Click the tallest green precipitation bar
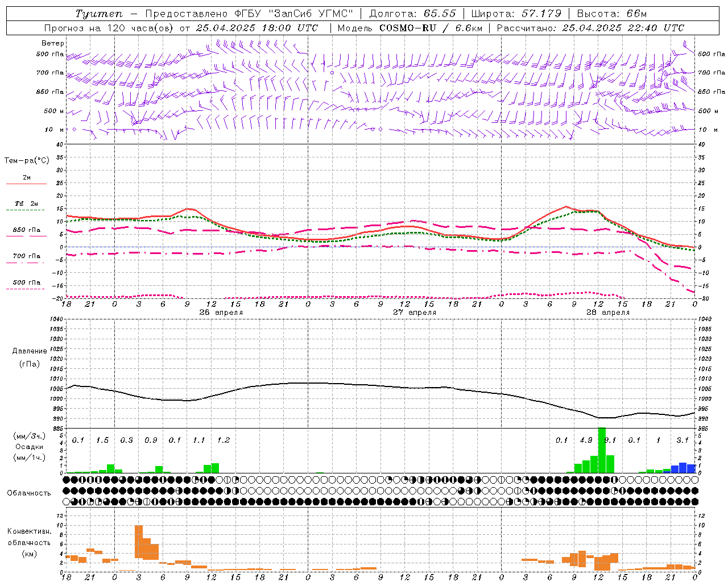The image size is (728, 582). [x=602, y=450]
